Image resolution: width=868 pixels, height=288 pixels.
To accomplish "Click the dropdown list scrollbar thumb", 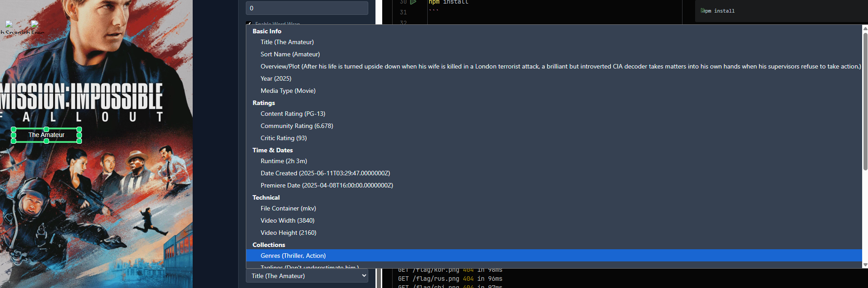I will coord(865,101).
